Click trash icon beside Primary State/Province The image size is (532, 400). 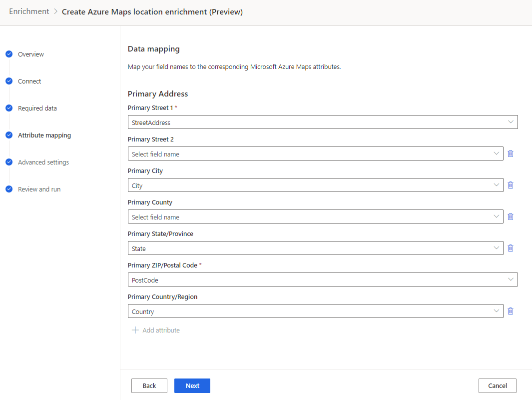[511, 248]
